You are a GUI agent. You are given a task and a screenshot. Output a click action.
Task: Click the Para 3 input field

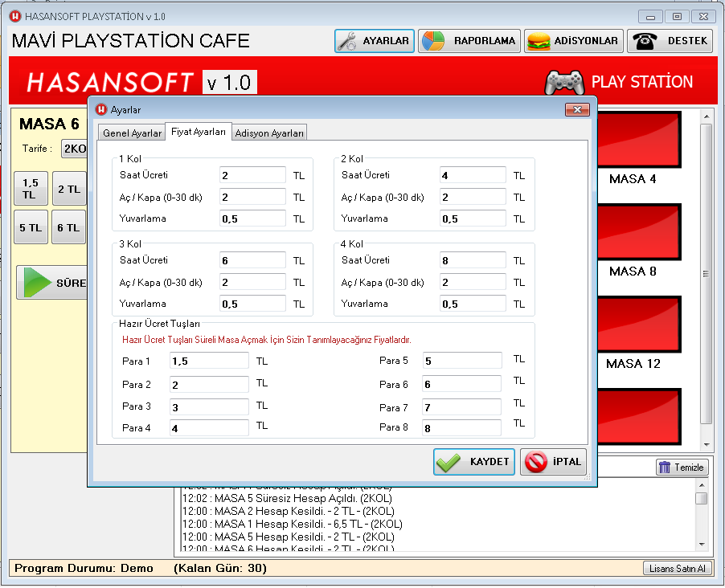tap(209, 406)
